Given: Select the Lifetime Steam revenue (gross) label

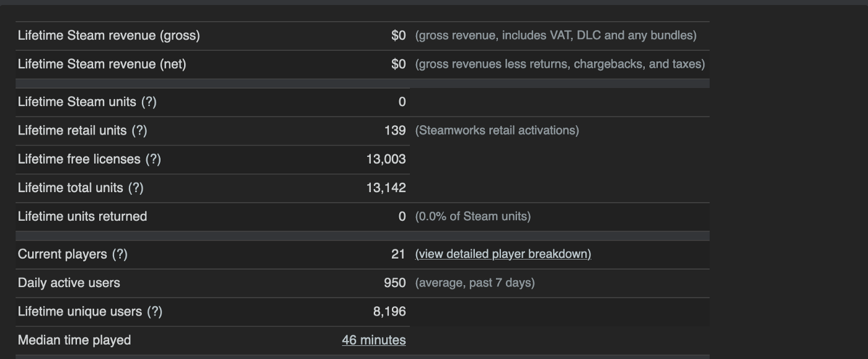Looking at the screenshot, I should tap(109, 36).
